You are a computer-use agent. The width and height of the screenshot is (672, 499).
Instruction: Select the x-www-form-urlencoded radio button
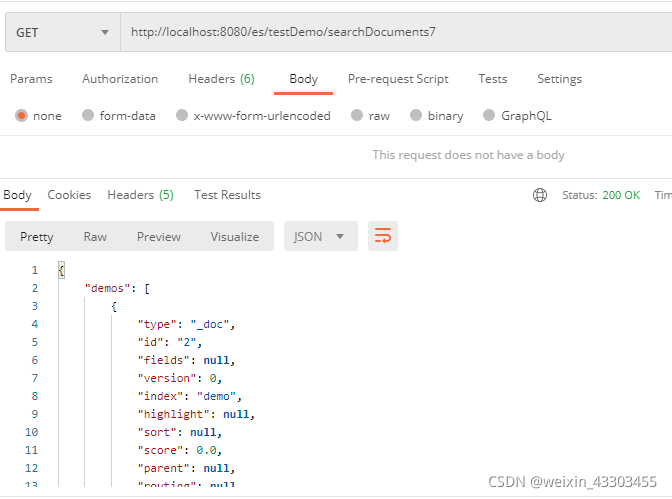[182, 115]
